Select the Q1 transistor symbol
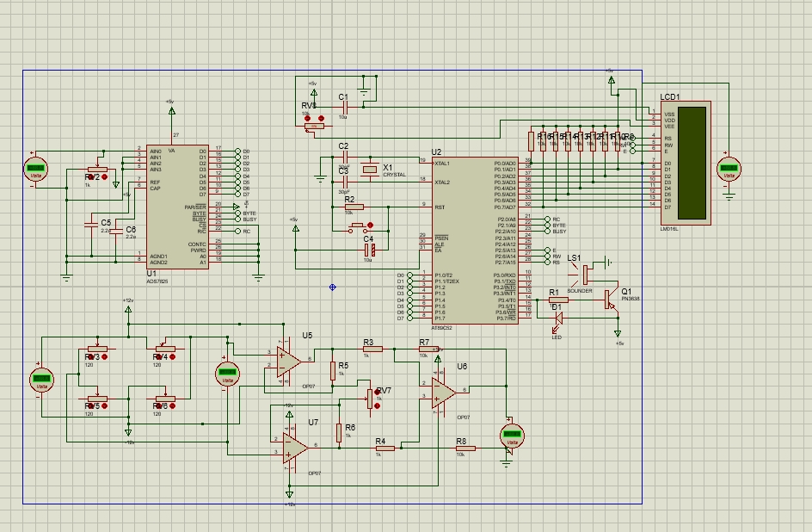This screenshot has height=532, width=812. pyautogui.click(x=611, y=300)
